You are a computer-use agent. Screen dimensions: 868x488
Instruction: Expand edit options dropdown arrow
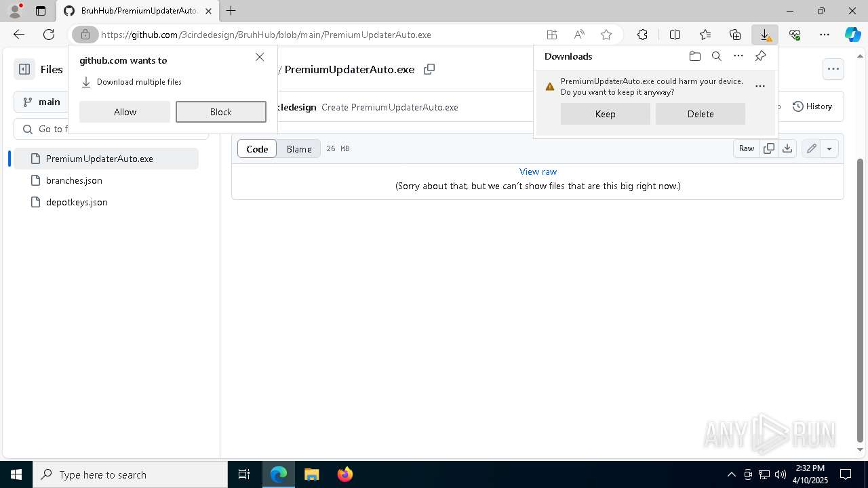829,148
